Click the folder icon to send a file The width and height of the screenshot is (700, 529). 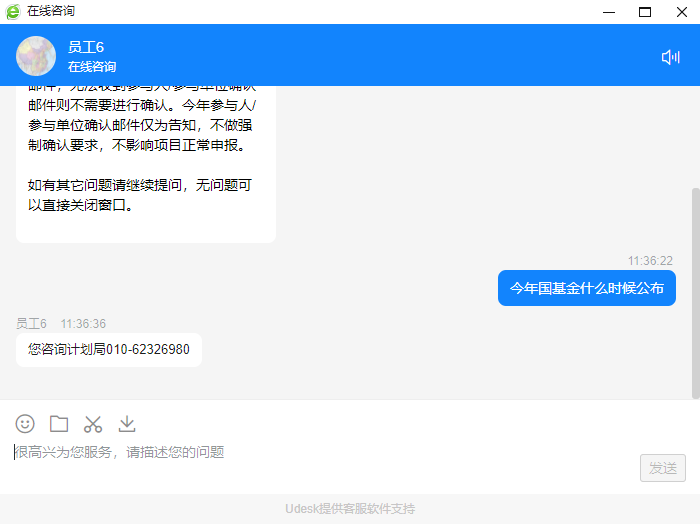(59, 424)
